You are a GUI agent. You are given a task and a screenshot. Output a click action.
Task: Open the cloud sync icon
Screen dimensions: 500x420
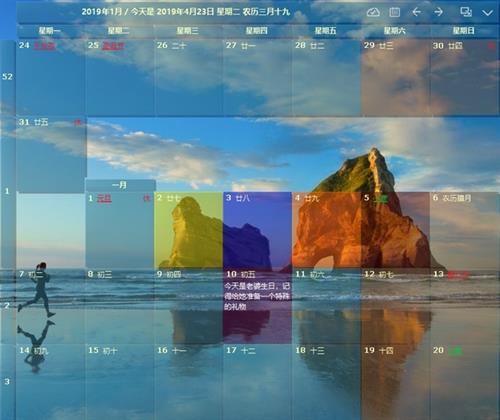(373, 12)
